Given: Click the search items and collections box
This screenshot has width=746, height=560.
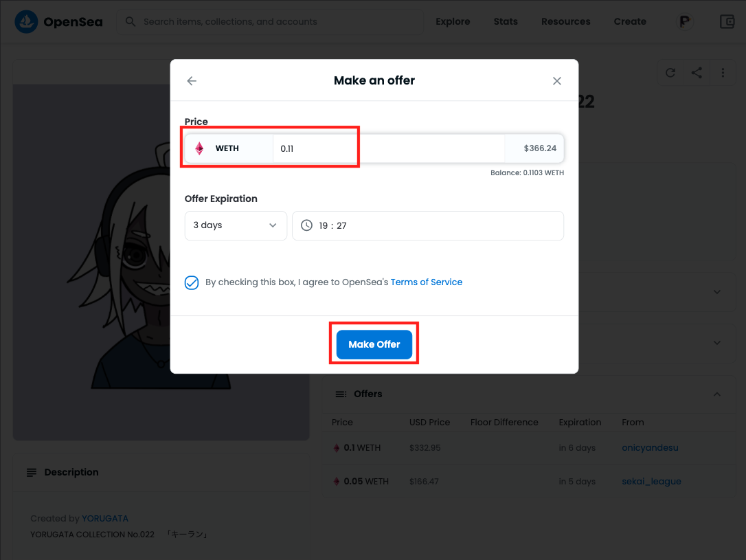Looking at the screenshot, I should click(x=275, y=22).
